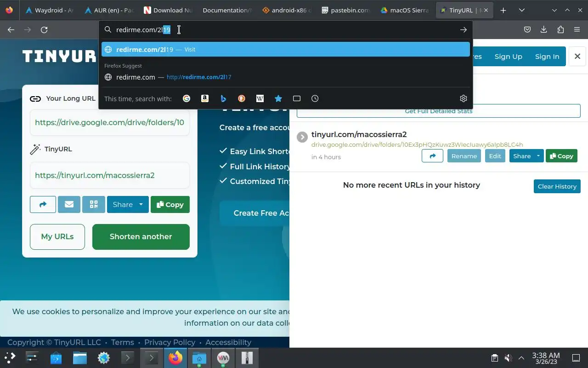Click Get Full Detailed Stats
This screenshot has height=368, width=588.
[x=439, y=111]
